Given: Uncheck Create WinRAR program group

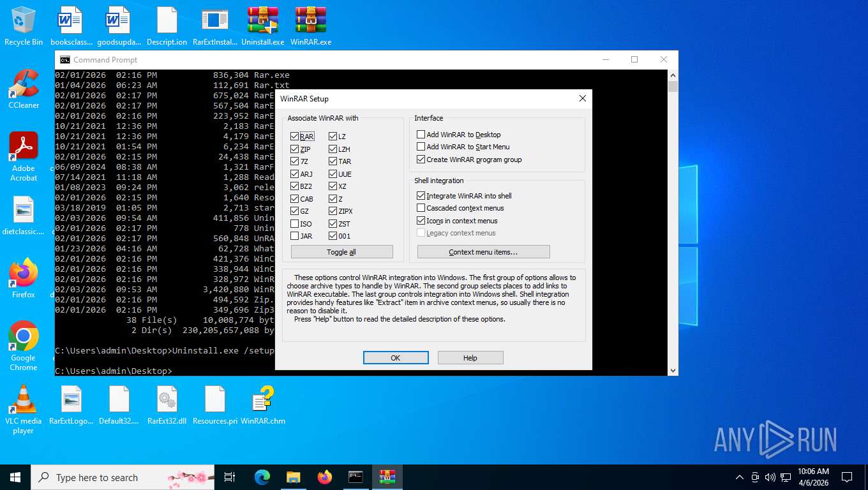Looking at the screenshot, I should pyautogui.click(x=421, y=160).
